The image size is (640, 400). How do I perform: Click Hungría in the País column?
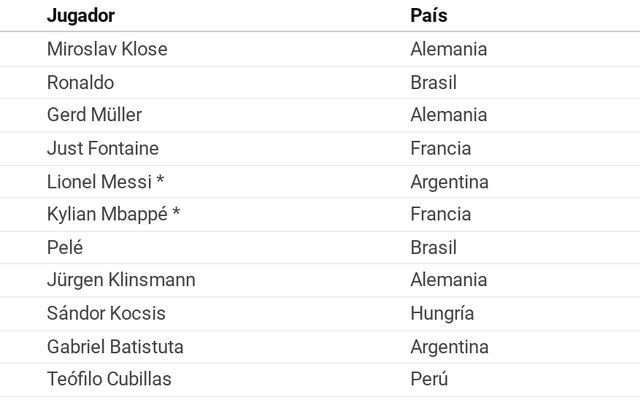tap(442, 313)
